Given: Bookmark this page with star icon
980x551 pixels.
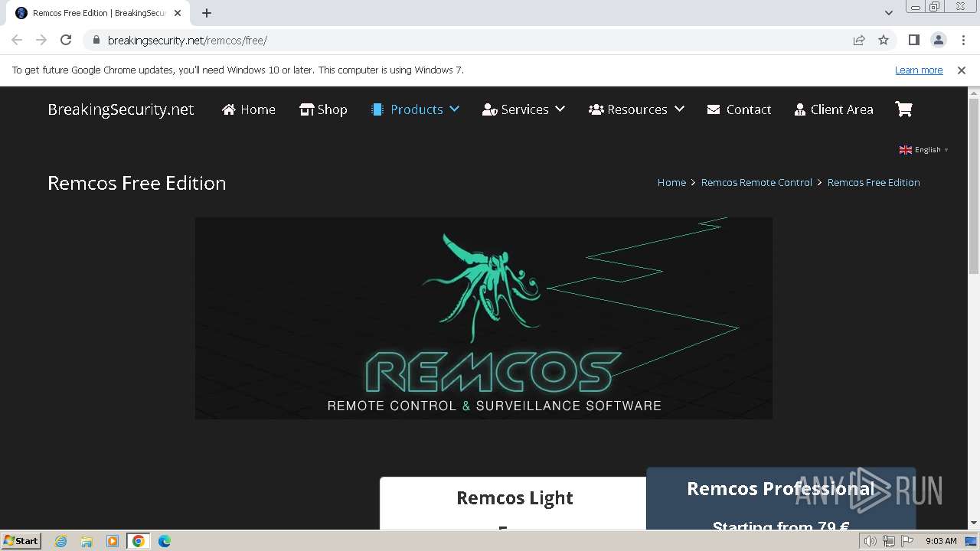Looking at the screenshot, I should tap(884, 41).
